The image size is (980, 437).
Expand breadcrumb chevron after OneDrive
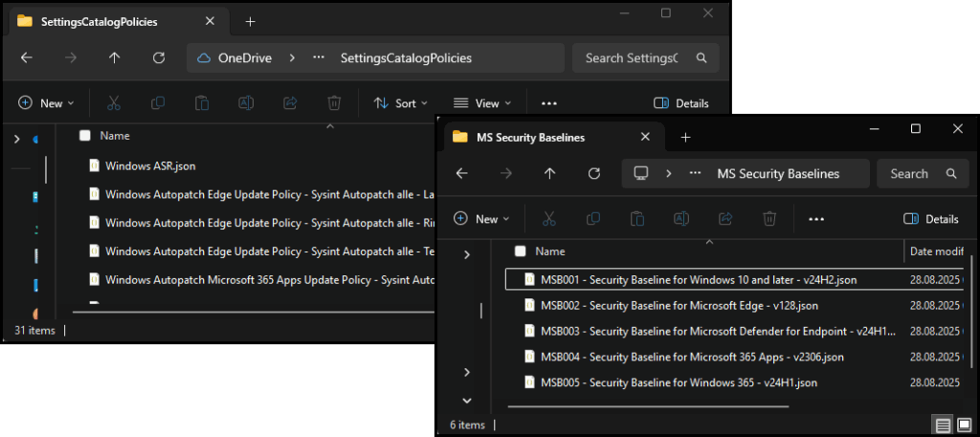coord(292,58)
